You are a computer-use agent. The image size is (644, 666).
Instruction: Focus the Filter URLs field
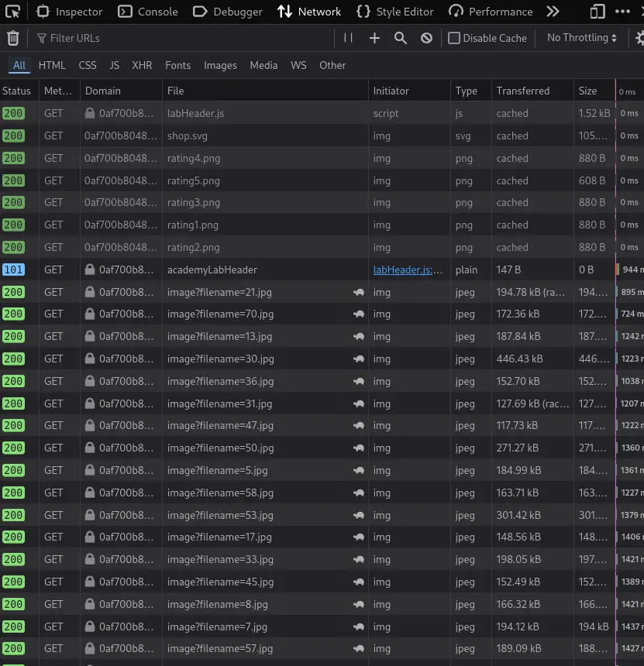pos(183,38)
